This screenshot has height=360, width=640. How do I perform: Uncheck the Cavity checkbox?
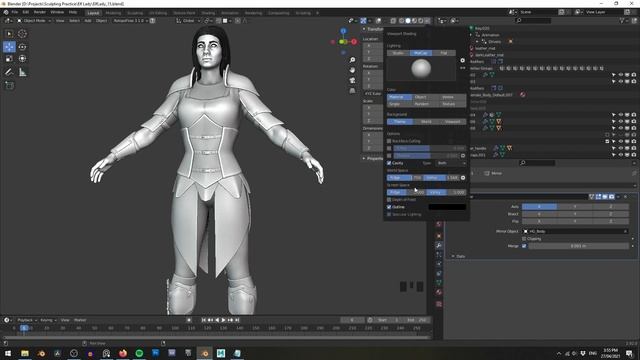[389, 163]
